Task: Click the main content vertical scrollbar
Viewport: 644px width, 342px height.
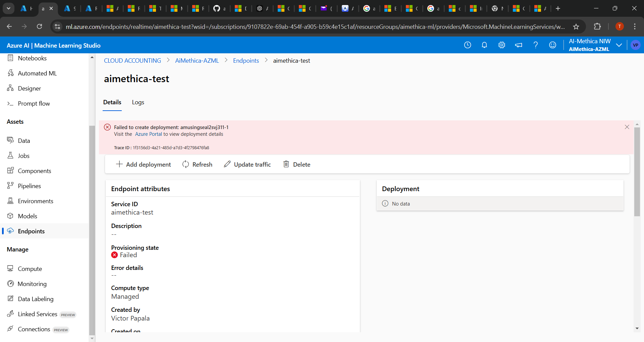Action: (637, 172)
